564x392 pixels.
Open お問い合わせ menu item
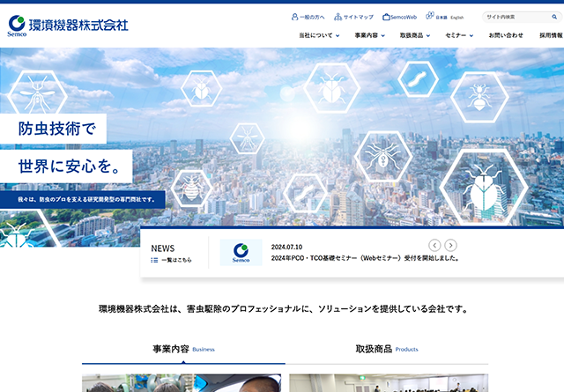(506, 35)
